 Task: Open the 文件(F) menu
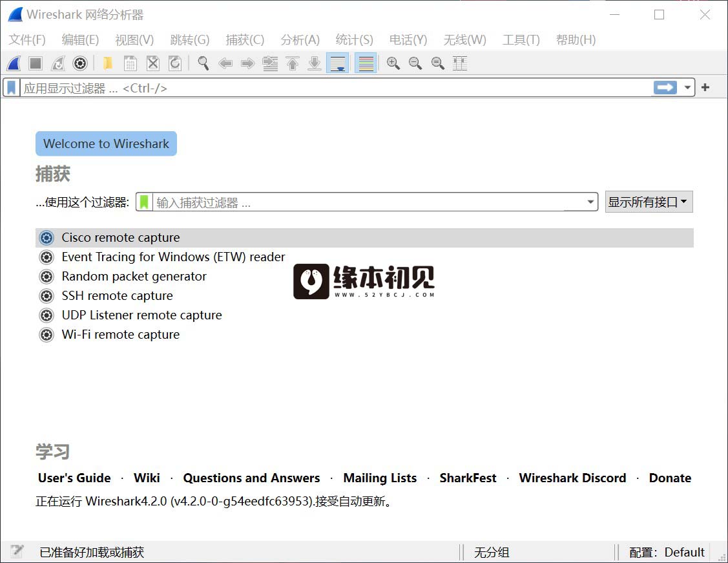pos(27,40)
